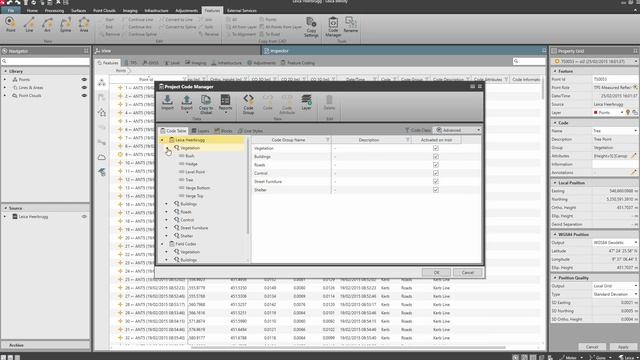This screenshot has width=640, height=360.
Task: Select the Point tool in ribbon
Action: pos(10,24)
